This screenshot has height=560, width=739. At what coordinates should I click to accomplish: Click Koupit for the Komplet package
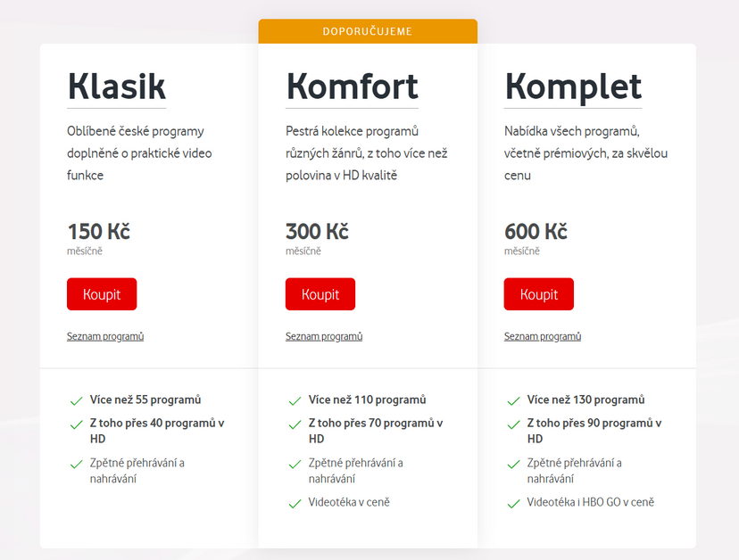click(x=538, y=293)
